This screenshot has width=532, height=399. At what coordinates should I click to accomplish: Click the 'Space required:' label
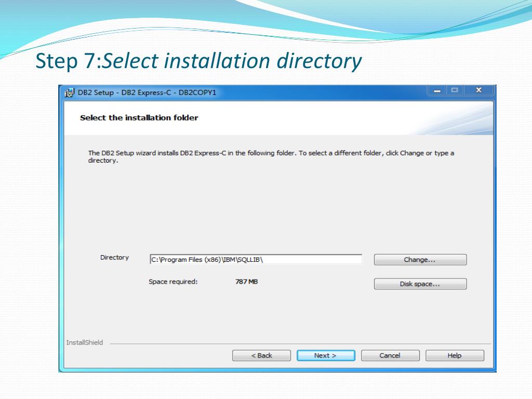click(173, 282)
